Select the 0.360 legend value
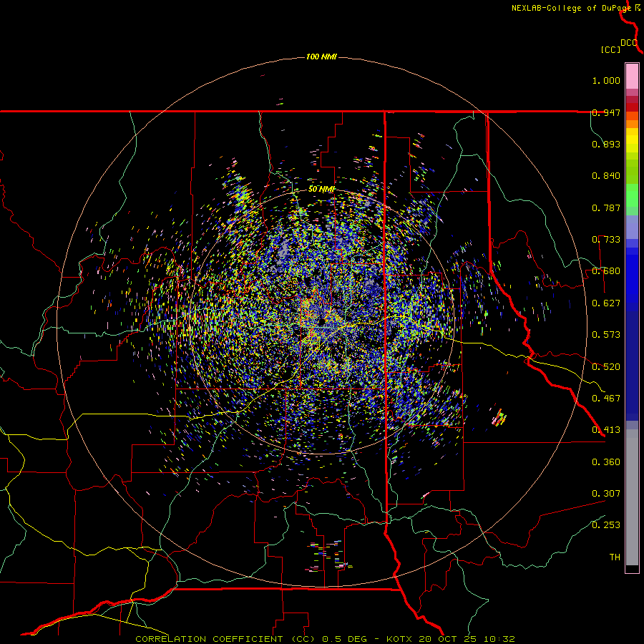Viewport: 644px width, 644px height. tap(606, 462)
